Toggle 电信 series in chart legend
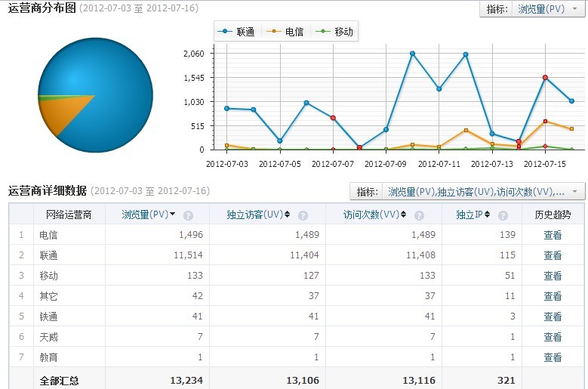Viewport: 588px width, 389px height. click(x=286, y=32)
